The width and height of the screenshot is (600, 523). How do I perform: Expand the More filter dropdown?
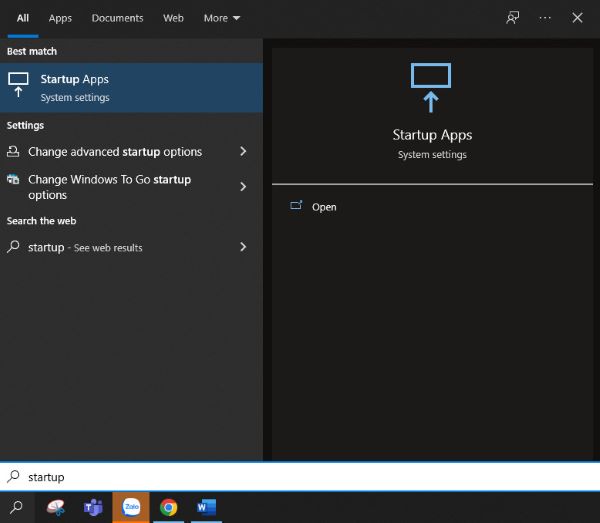coord(222,18)
